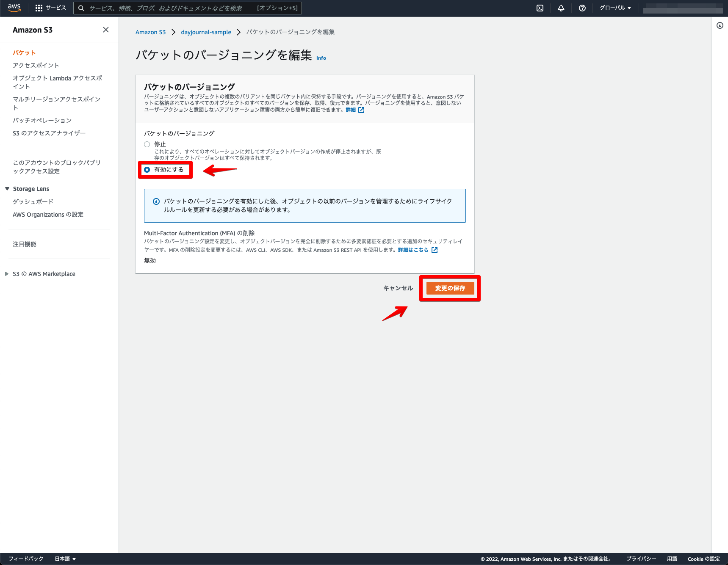Click フィードバック in footer
The image size is (728, 565).
[26, 559]
